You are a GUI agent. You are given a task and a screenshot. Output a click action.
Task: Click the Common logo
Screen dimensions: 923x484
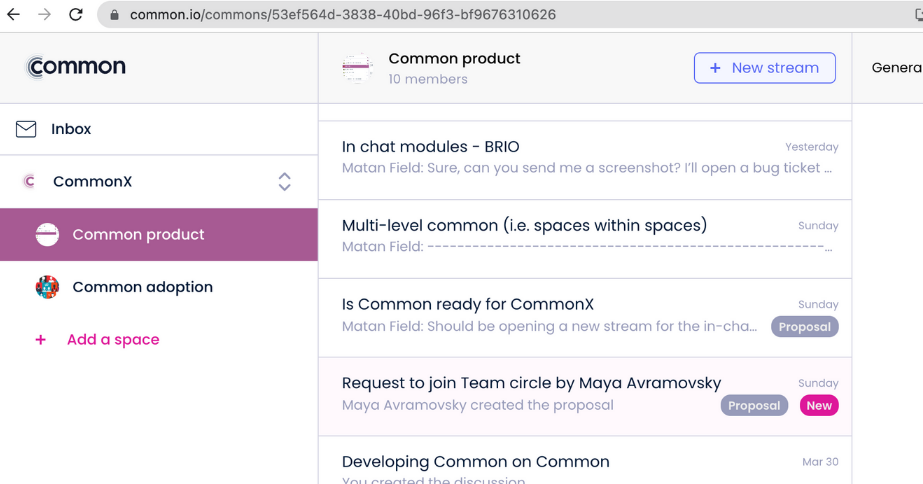tap(76, 67)
